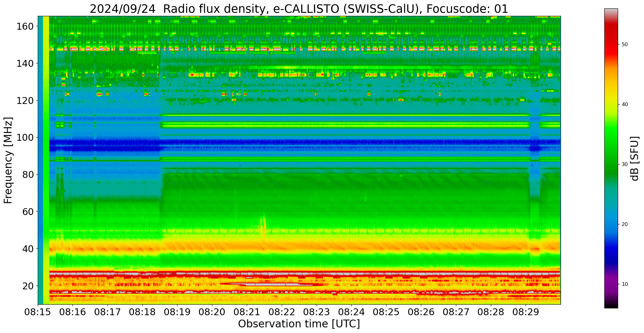Screen dimensions: 644x333
Task: Click the 08:16 time tick label
Action: pyautogui.click(x=73, y=312)
